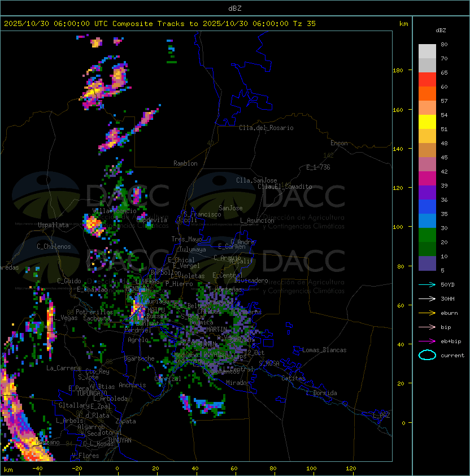Click the '50YD' legend label
The height and width of the screenshot is (476, 470).
pyautogui.click(x=447, y=284)
